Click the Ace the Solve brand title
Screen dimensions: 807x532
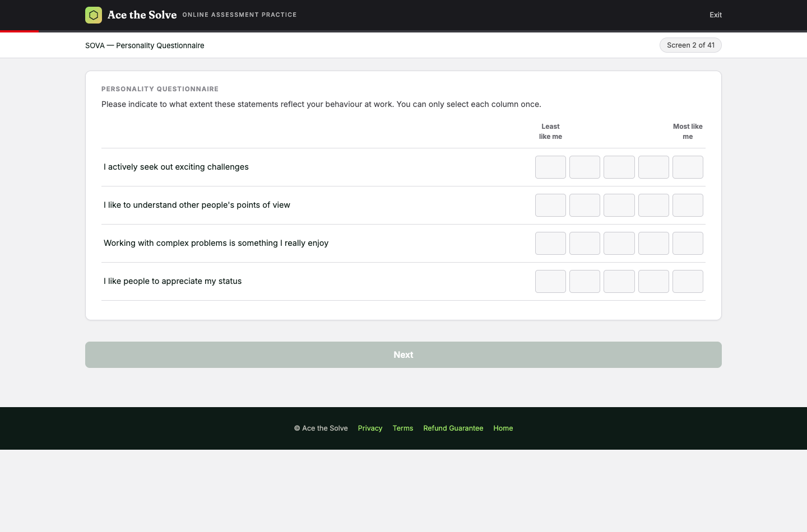[142, 15]
